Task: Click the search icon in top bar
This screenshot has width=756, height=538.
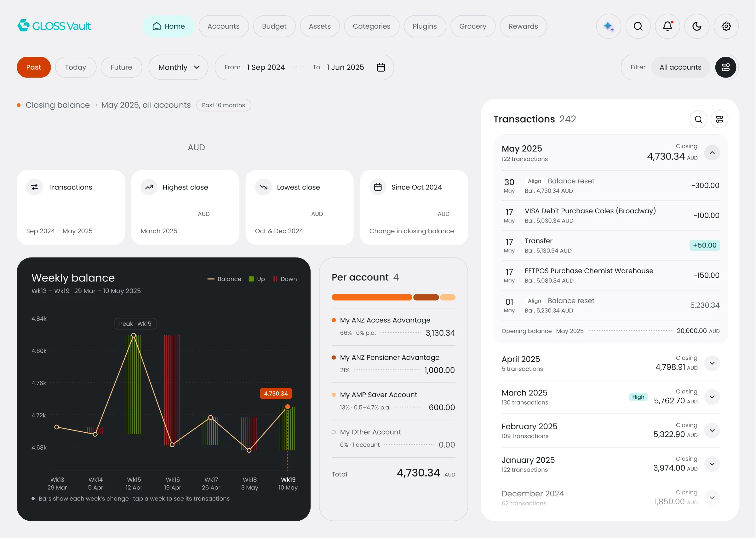Action: coord(638,26)
